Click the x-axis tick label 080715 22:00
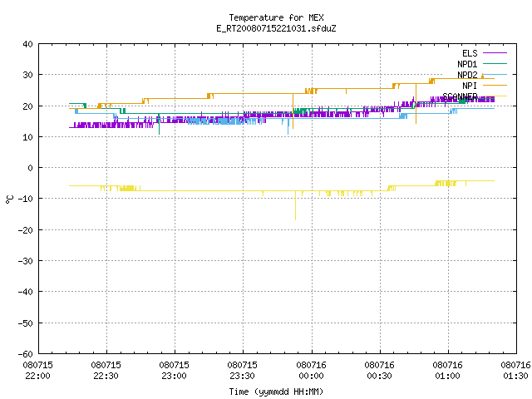532x399 pixels. click(x=37, y=370)
